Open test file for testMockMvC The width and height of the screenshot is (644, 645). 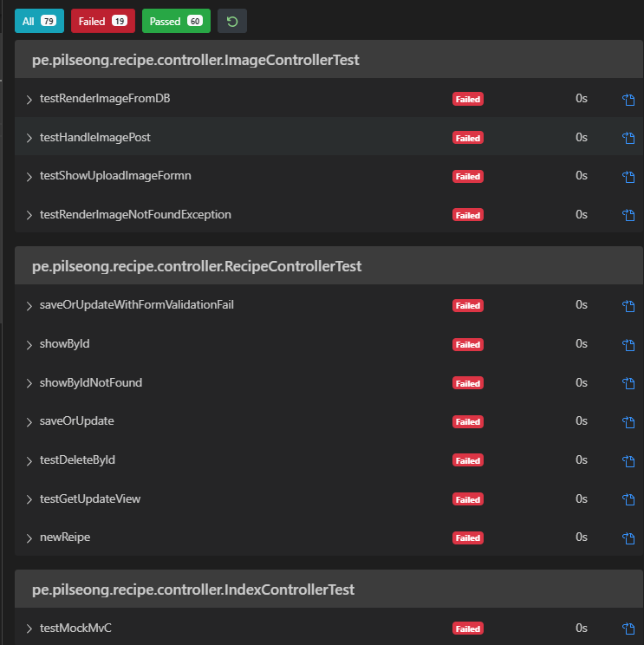click(x=628, y=629)
